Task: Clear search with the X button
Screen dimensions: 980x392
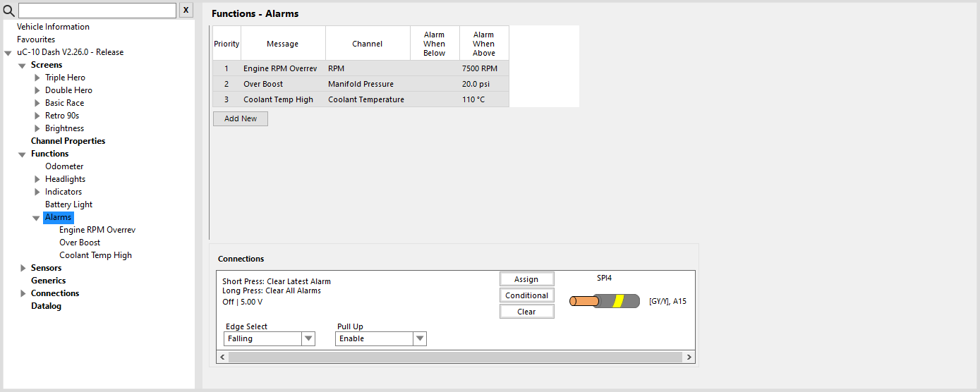Action: pyautogui.click(x=186, y=11)
